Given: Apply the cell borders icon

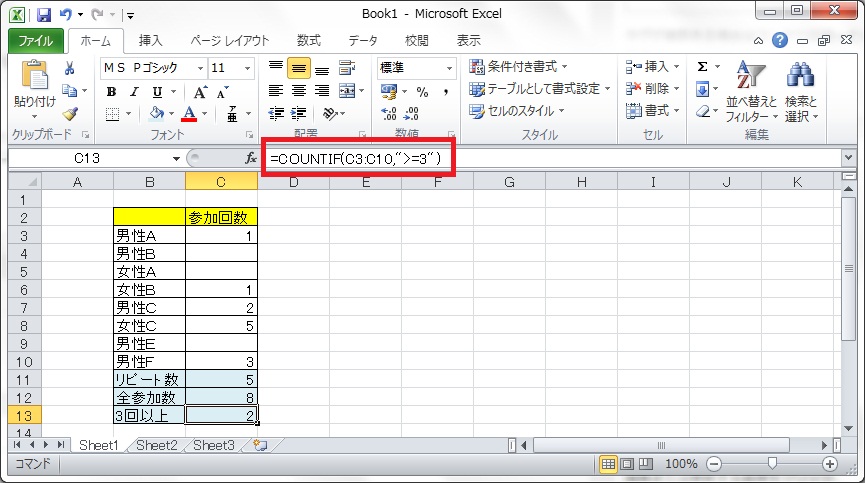Looking at the screenshot, I should click(113, 114).
